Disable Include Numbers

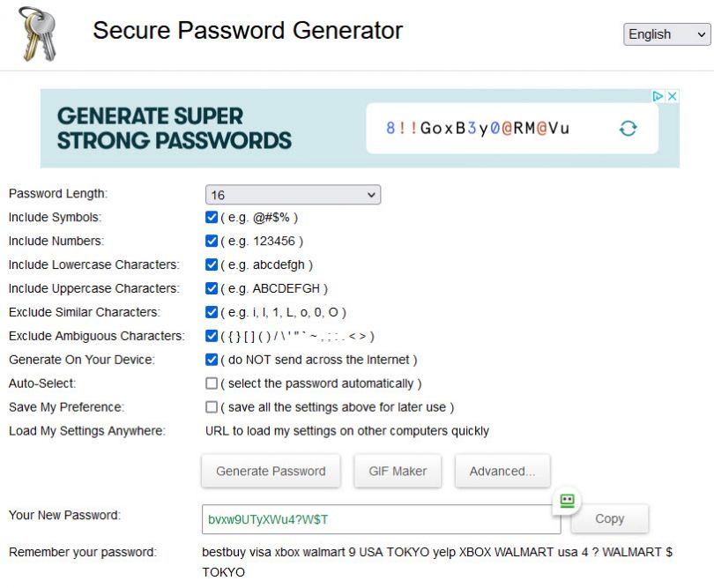[210, 242]
